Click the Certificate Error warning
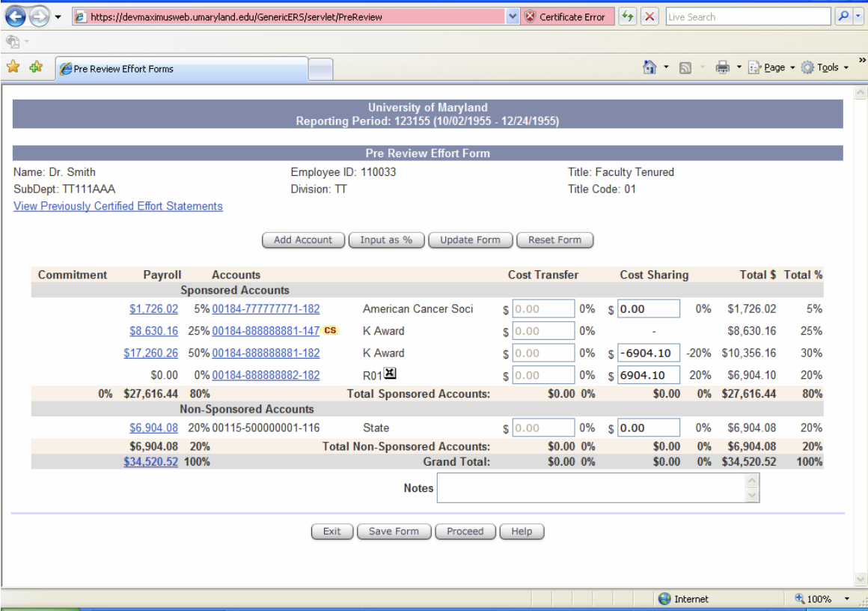The width and height of the screenshot is (868, 611). 566,16
